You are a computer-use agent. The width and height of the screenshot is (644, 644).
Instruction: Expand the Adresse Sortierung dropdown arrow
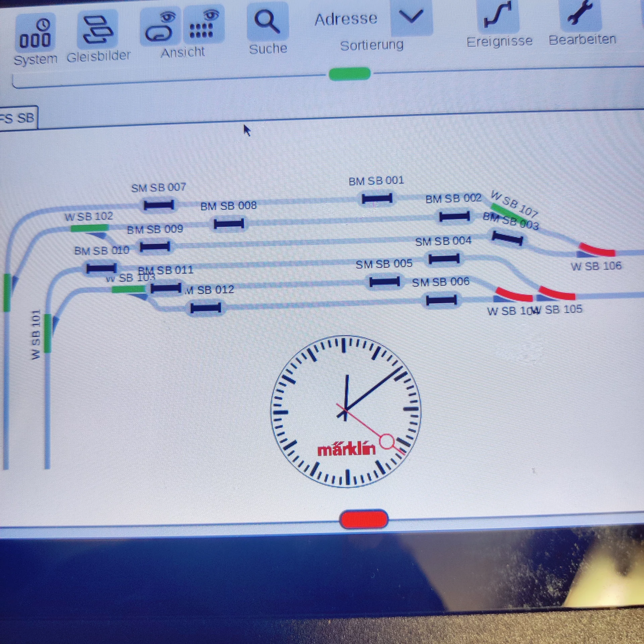411,17
